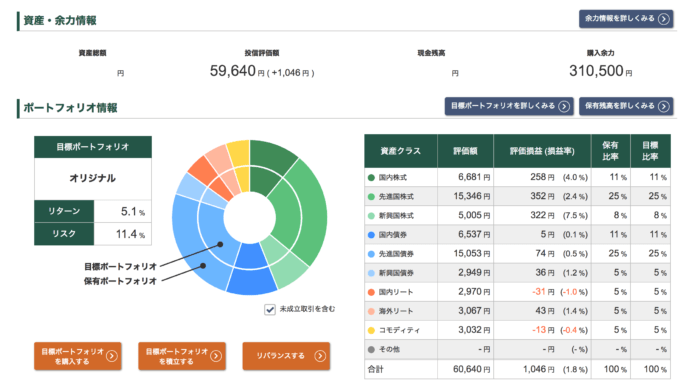The width and height of the screenshot is (680, 389).
Task: Click 保有ポートフォリオ chart legend label
Action: (x=120, y=281)
